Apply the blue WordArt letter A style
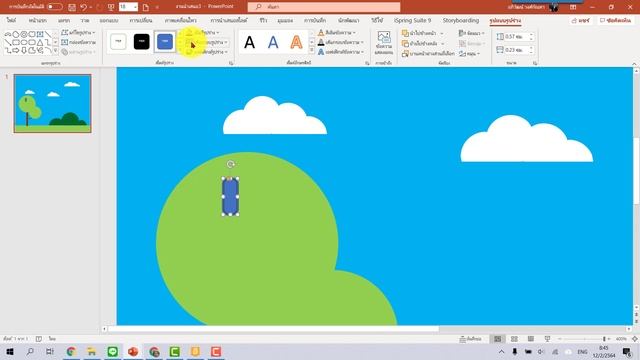Image resolution: width=640 pixels, height=360 pixels. (x=273, y=42)
